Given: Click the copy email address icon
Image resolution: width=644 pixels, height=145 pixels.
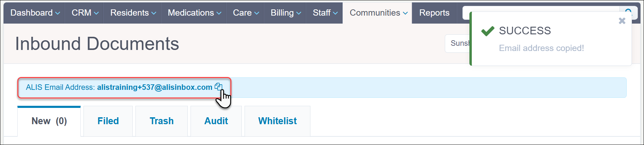Looking at the screenshot, I should [x=218, y=87].
